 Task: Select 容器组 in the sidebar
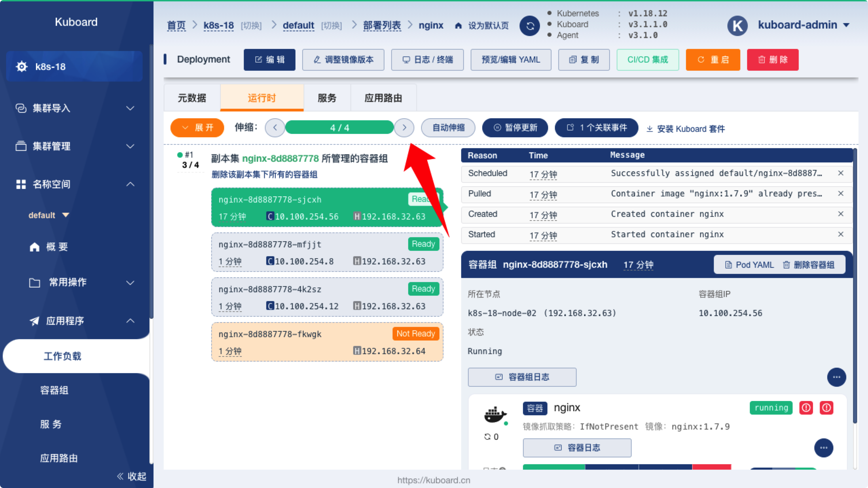54,390
